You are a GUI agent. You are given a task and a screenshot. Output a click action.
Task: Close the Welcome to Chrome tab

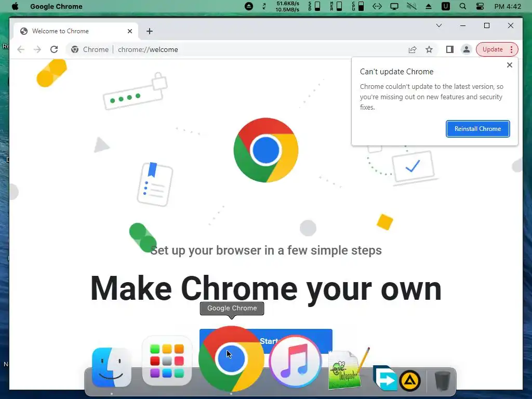click(x=129, y=31)
